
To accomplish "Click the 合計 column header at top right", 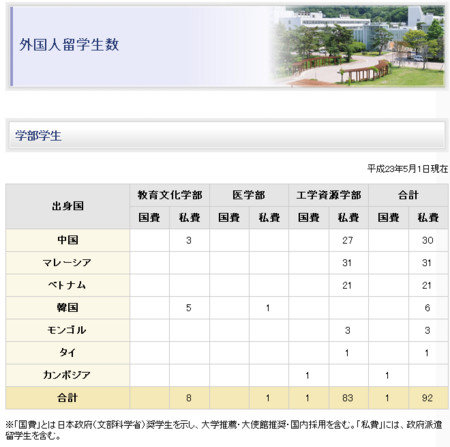I will (x=408, y=195).
